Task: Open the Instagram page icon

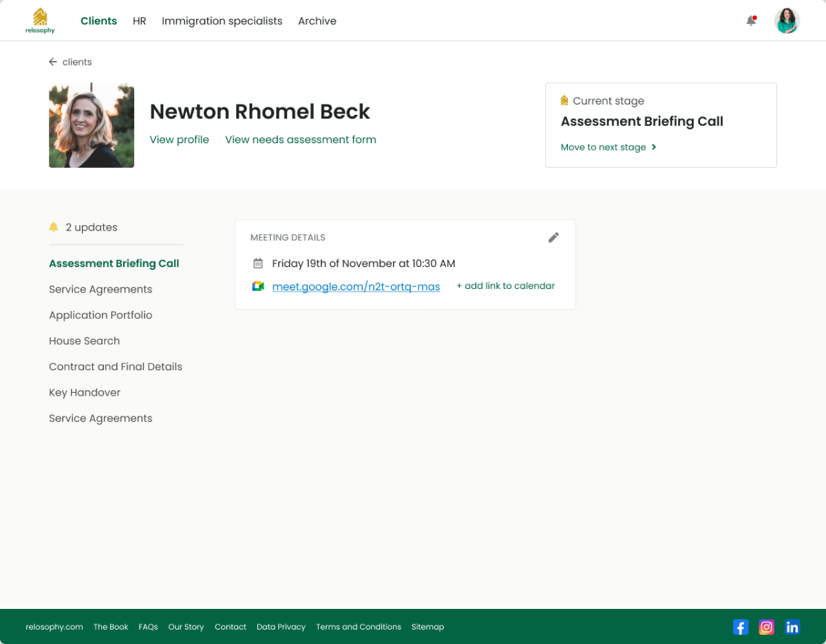Action: click(767, 627)
